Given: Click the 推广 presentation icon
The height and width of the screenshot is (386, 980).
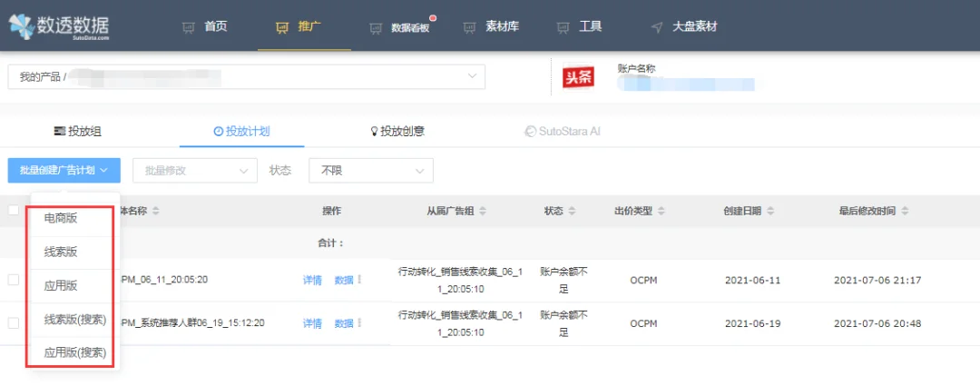Looking at the screenshot, I should tap(282, 27).
